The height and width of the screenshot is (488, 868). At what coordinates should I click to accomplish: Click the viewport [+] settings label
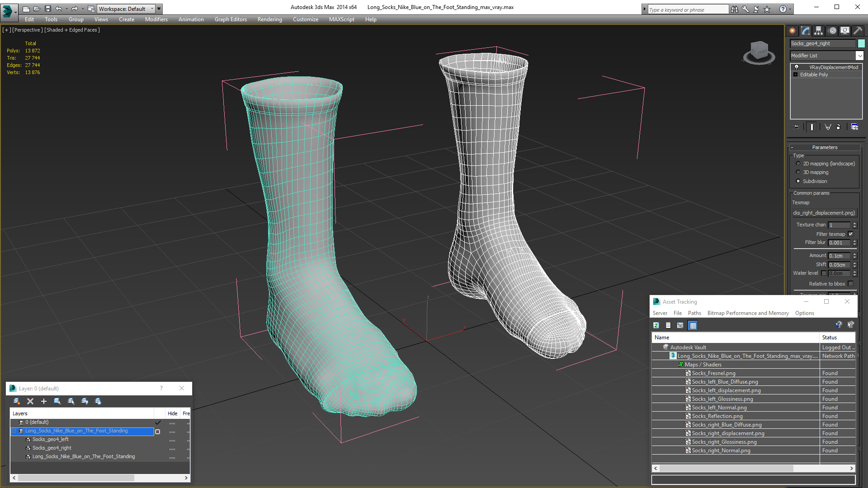6,30
